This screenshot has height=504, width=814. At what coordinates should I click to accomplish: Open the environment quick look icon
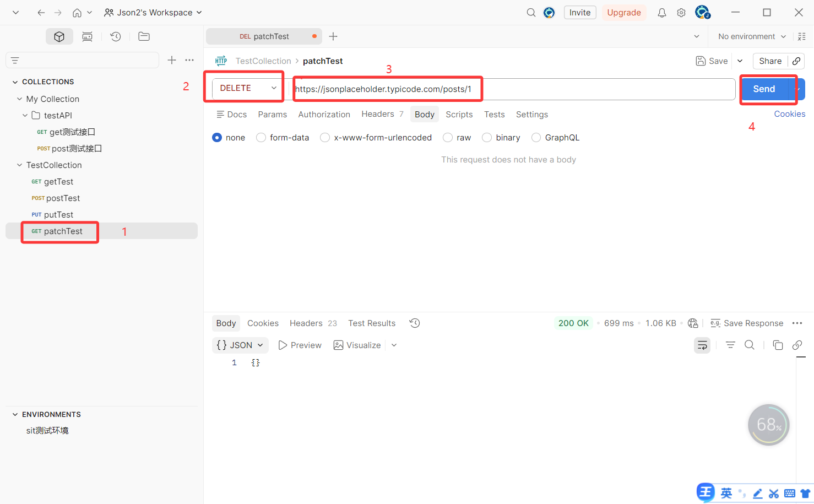[x=802, y=36]
